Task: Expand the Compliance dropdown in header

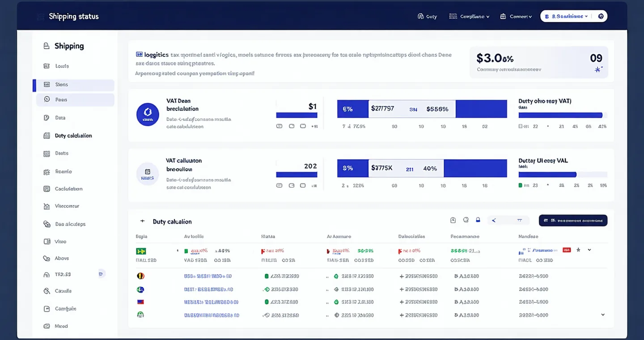Action: click(x=469, y=17)
